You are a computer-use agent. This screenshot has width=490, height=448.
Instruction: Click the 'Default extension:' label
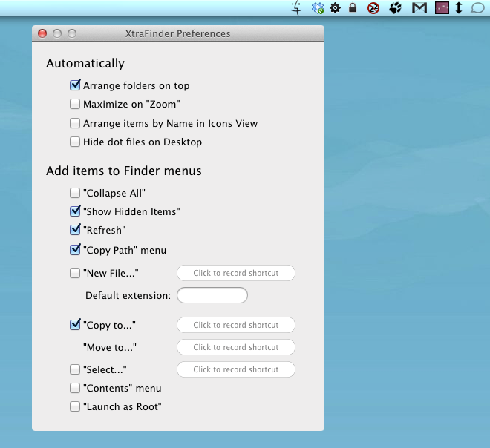pyautogui.click(x=128, y=295)
